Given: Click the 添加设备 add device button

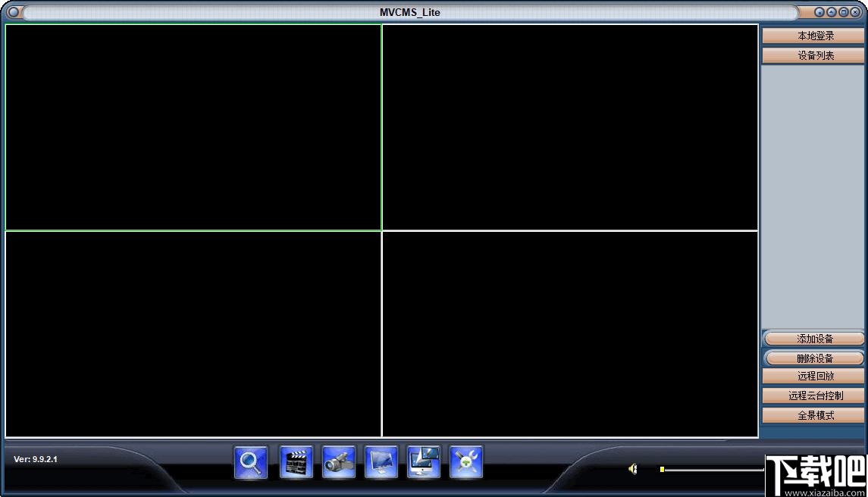Looking at the screenshot, I should pos(813,339).
